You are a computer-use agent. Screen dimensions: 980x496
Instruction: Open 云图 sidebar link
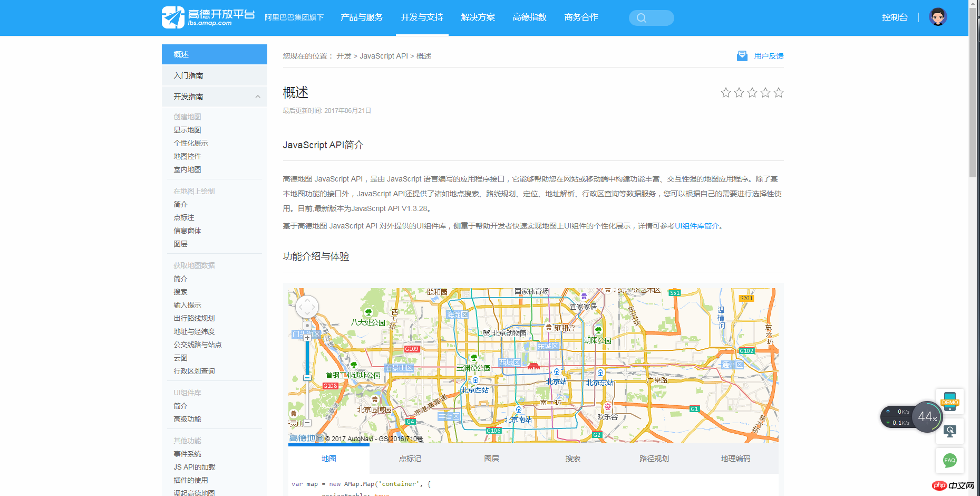[x=181, y=358]
